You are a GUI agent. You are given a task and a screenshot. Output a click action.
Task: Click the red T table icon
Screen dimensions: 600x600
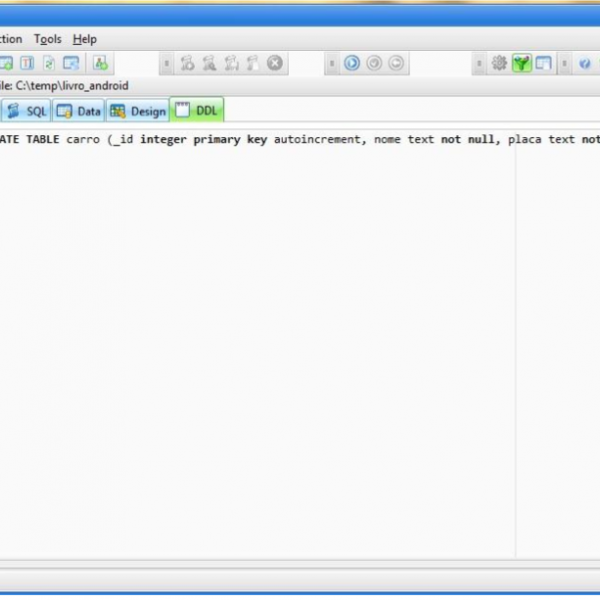point(27,63)
